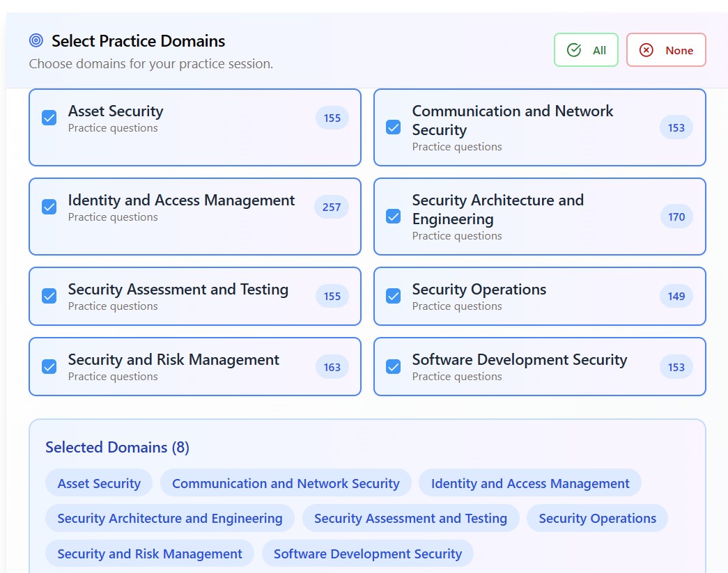Viewport: 728px width, 573px height.
Task: Click the Asset Security selected-domain chip
Action: 99,483
